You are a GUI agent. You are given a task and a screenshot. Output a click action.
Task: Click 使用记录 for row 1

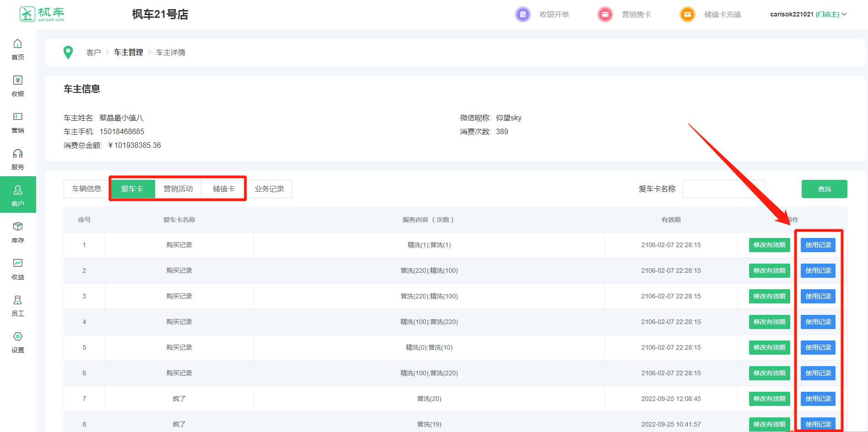[818, 245]
